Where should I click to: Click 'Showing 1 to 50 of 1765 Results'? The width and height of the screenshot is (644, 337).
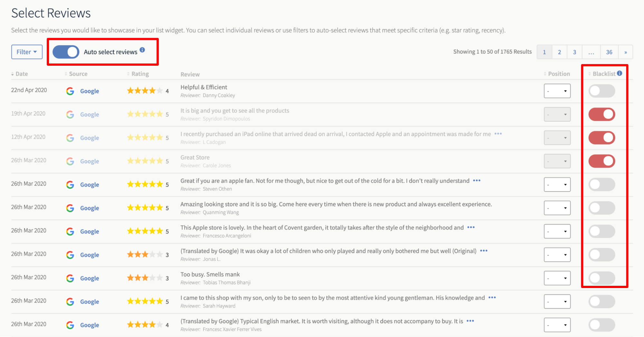point(492,52)
